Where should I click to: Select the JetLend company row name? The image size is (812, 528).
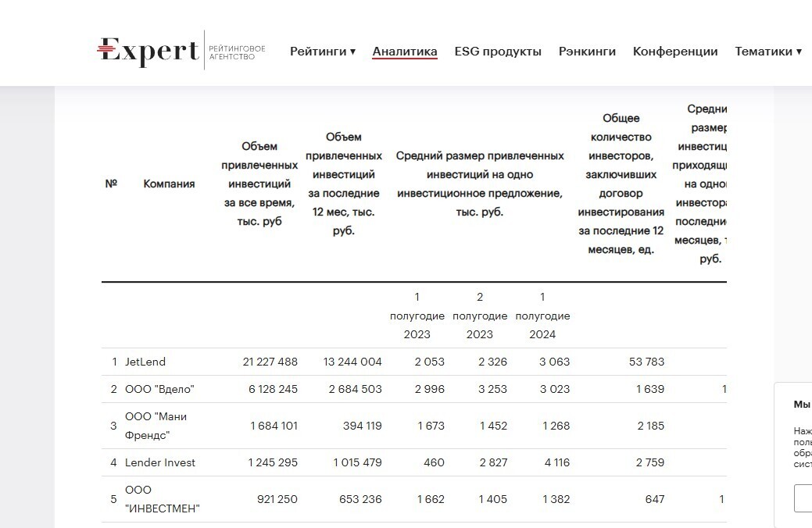145,362
